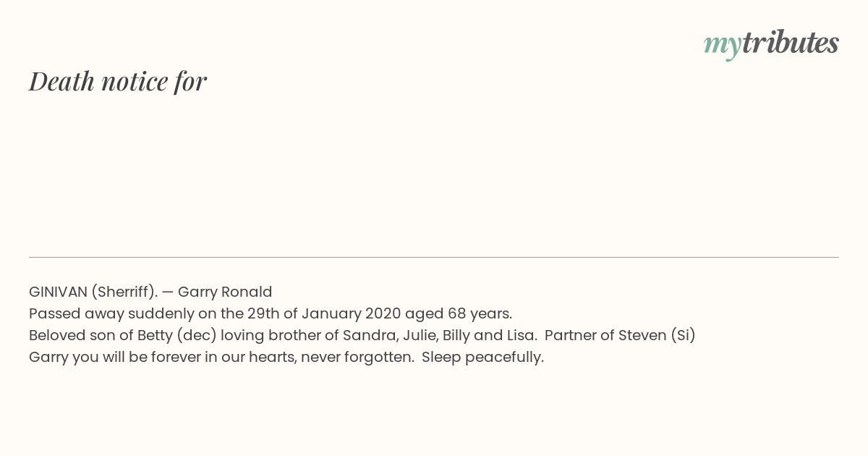
Task: Click the closing "Sleep peacefully." text
Action: [x=482, y=358]
